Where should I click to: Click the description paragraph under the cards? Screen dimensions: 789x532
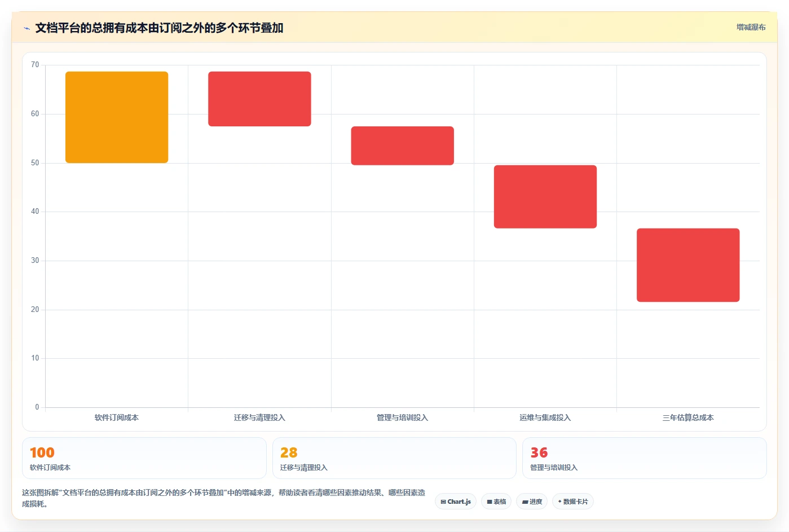pyautogui.click(x=224, y=498)
